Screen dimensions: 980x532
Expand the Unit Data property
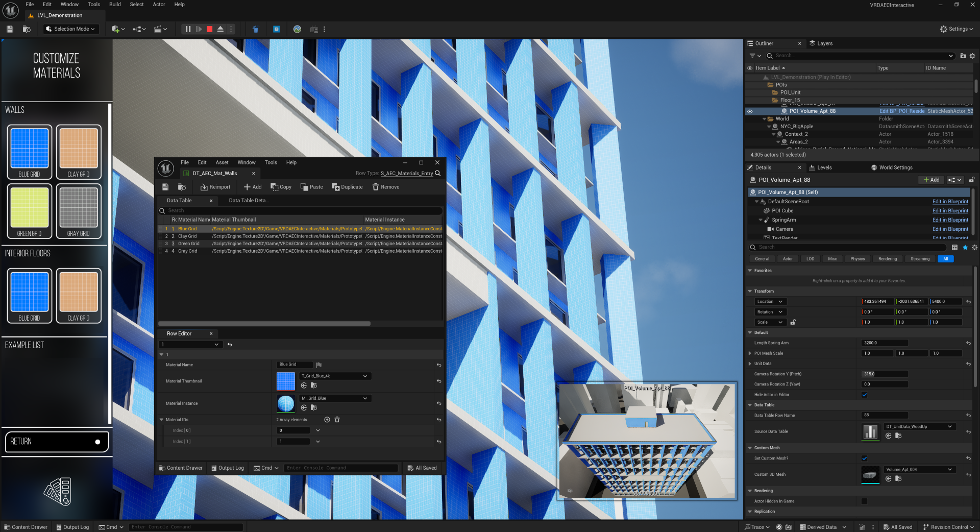[750, 364]
